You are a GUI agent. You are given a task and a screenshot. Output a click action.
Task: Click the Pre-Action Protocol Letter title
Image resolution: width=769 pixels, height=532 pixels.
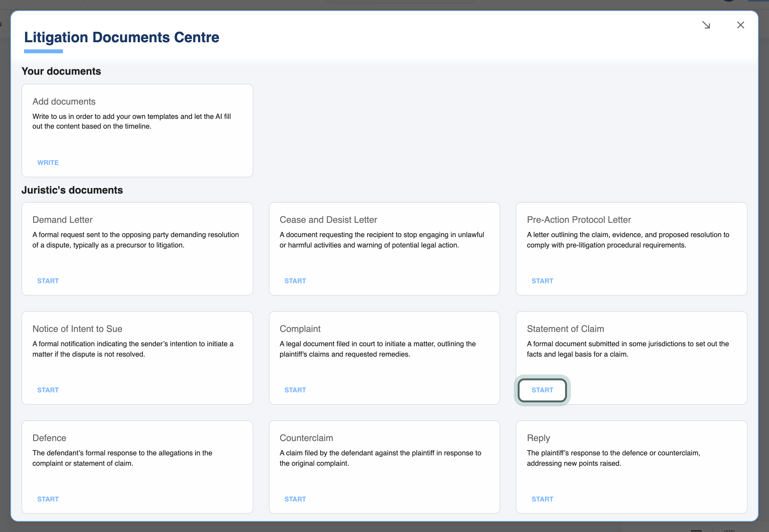click(x=579, y=220)
